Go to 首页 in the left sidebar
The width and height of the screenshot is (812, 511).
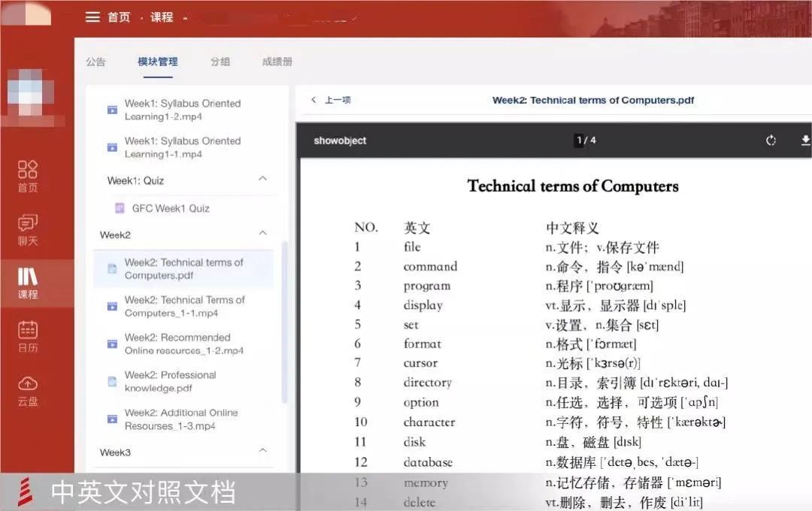(28, 176)
